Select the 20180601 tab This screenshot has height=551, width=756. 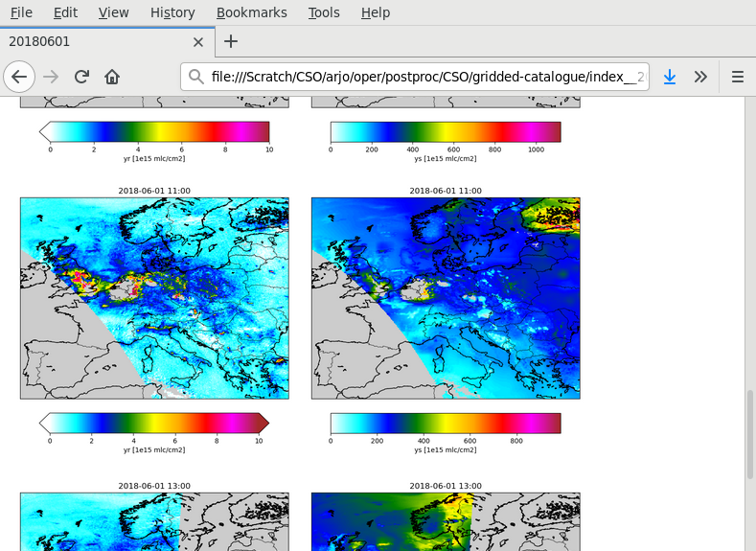click(x=107, y=42)
